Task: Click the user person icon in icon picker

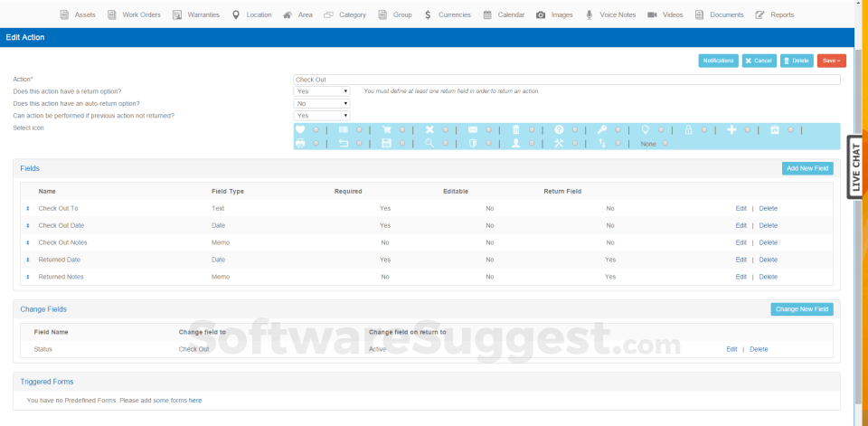Action: coord(516,144)
